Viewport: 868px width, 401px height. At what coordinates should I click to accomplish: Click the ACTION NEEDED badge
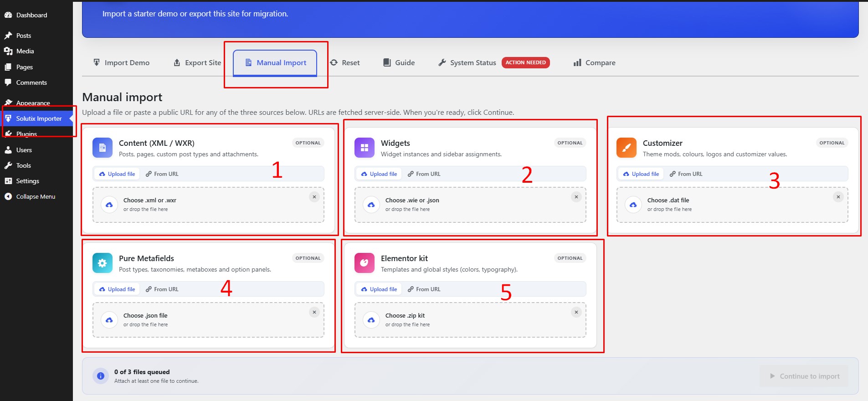(526, 62)
